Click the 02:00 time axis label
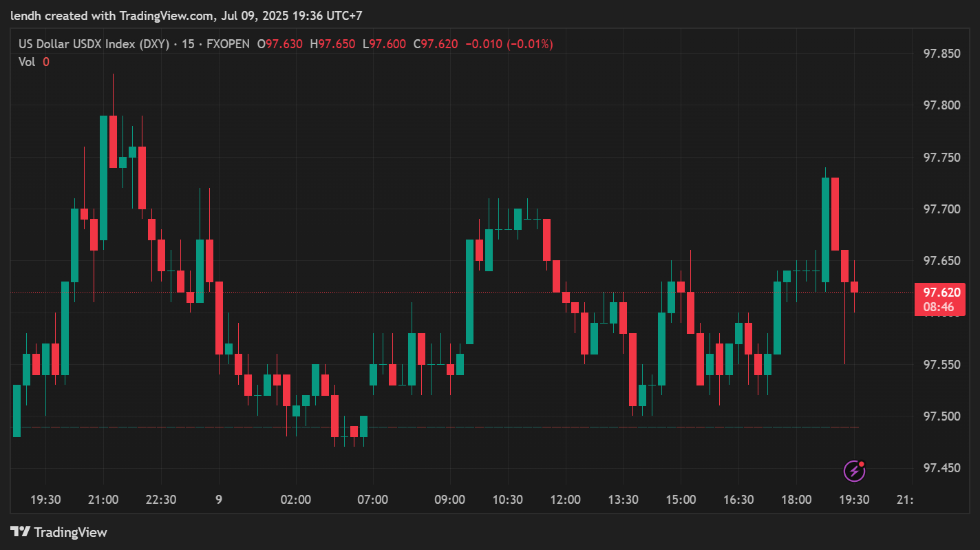980x550 pixels. pos(296,500)
